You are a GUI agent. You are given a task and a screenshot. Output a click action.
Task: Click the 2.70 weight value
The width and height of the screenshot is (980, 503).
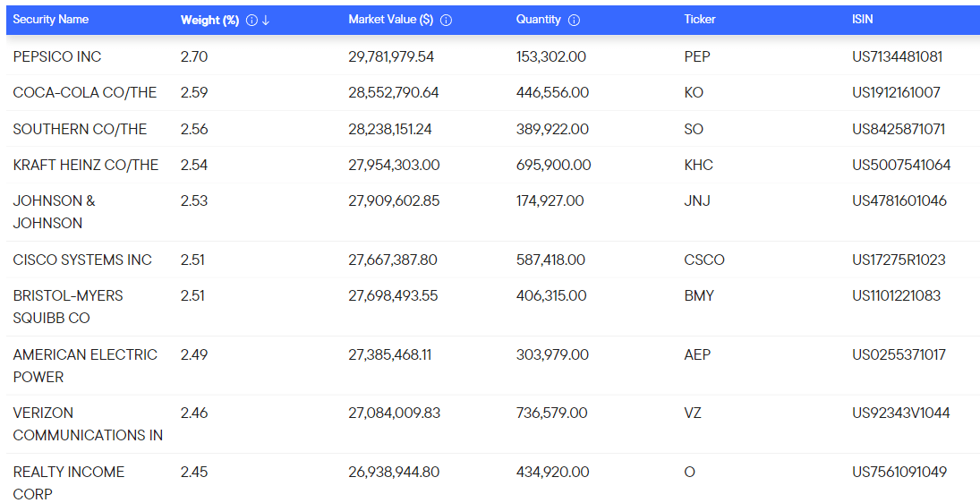193,57
